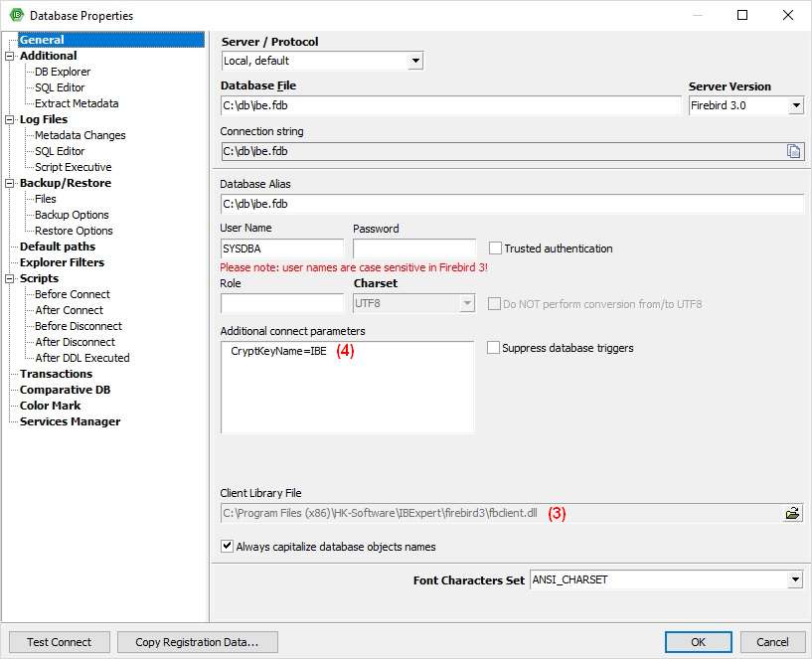Open the Server Version dropdown

(x=796, y=105)
